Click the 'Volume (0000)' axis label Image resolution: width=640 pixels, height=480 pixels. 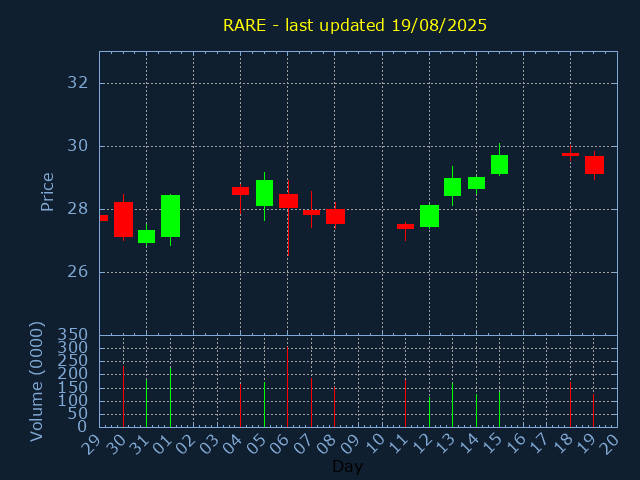pos(37,381)
